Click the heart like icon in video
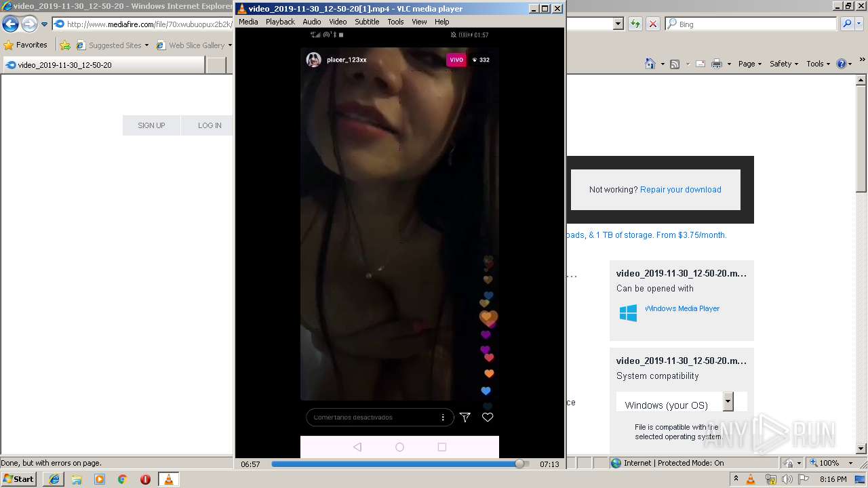868x488 pixels. (488, 418)
